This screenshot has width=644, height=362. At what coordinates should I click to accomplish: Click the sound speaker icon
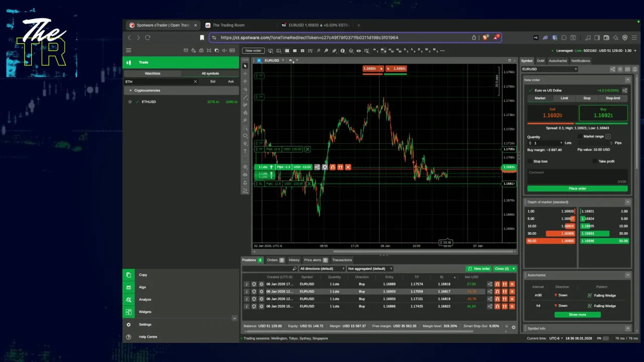tap(224, 50)
